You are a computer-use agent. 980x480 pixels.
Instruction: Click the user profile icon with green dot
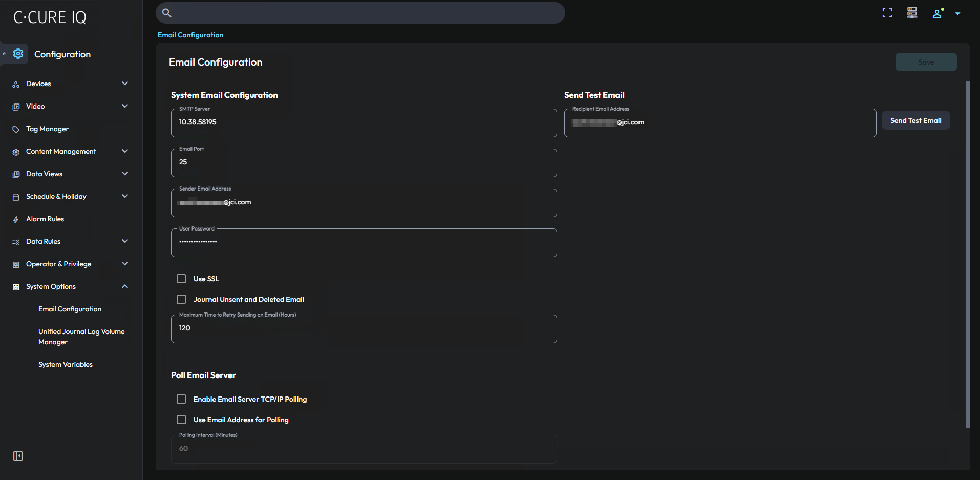(x=937, y=14)
